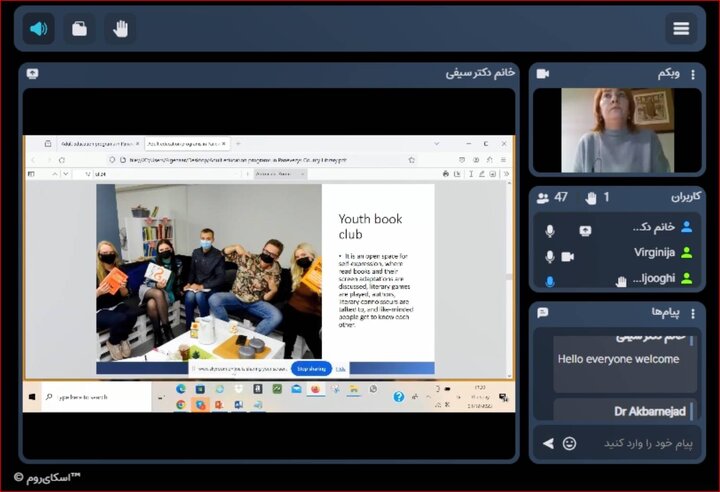
Task: Select user Virginija in the users list
Action: (655, 253)
